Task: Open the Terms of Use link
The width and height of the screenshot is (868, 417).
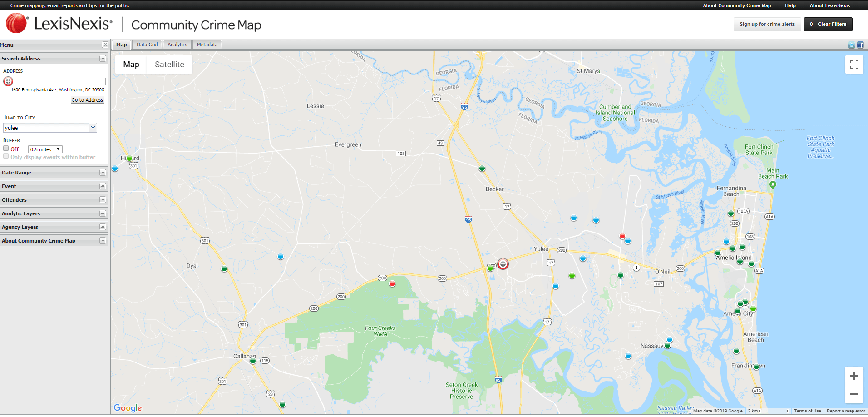Action: (807, 411)
